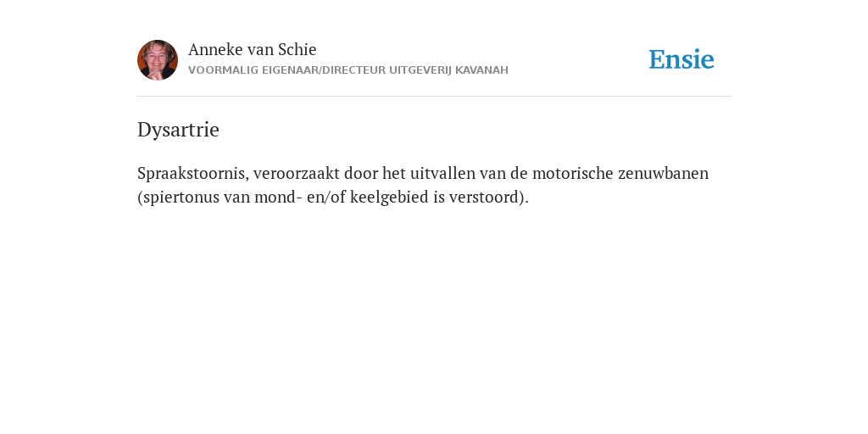This screenshot has height=434, width=868.
Task: Select the author name Anneke van Schie
Action: point(253,49)
